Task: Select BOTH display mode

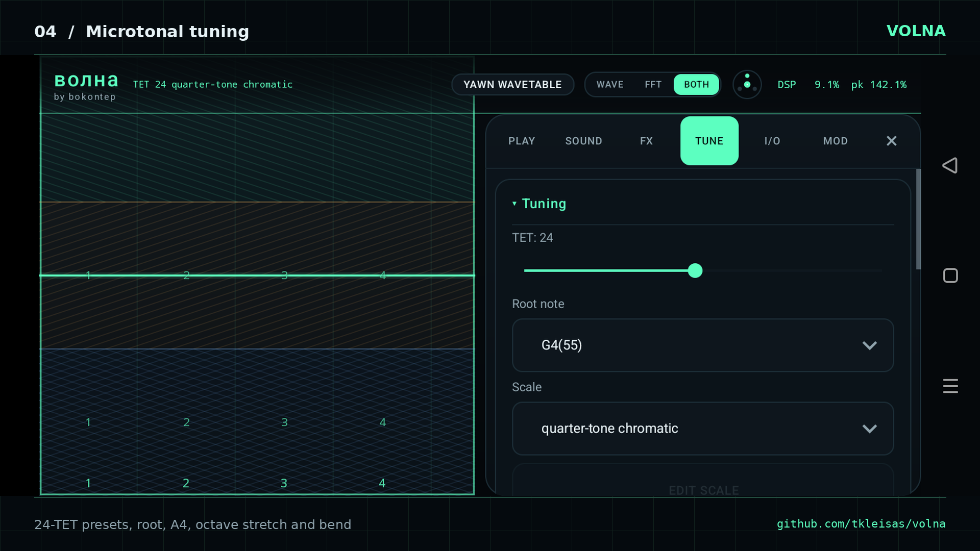Action: (696, 85)
